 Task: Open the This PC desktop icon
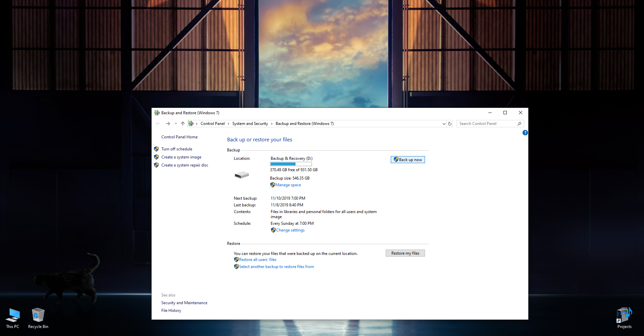point(13,318)
